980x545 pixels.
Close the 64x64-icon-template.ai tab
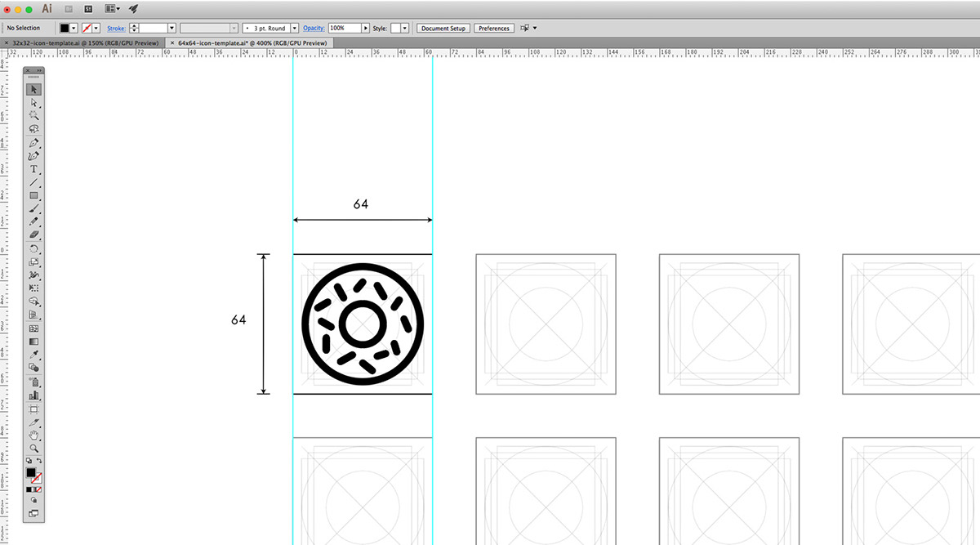coord(171,42)
